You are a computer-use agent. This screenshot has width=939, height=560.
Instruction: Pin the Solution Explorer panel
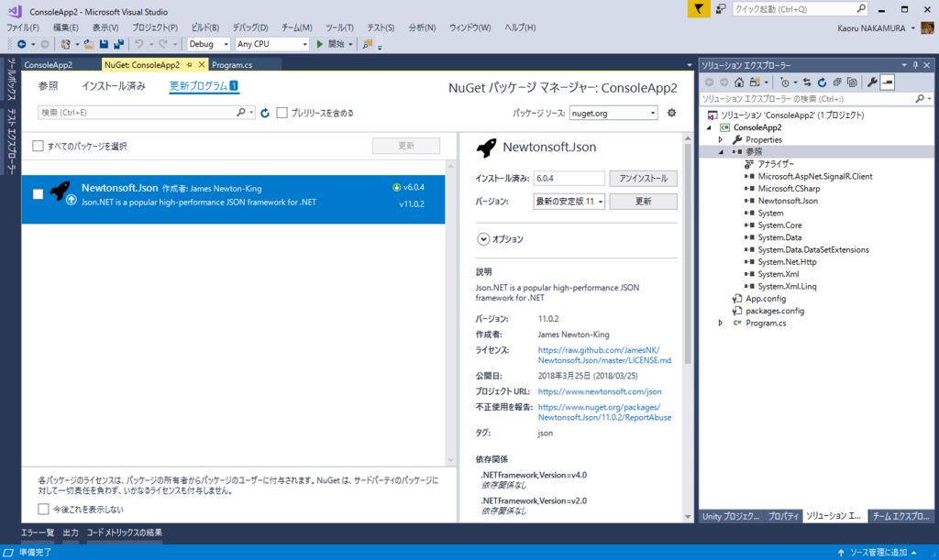coord(915,65)
